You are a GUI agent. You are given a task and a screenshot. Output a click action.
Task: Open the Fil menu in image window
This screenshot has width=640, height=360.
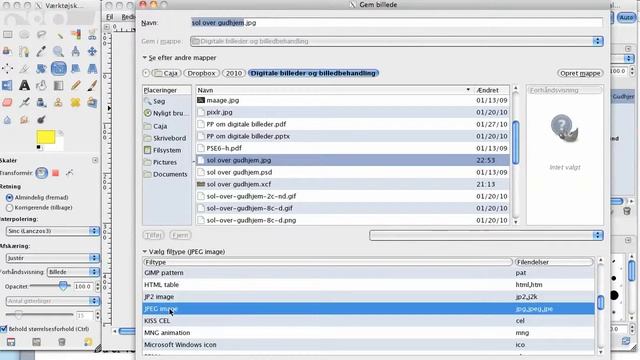pos(109,17)
